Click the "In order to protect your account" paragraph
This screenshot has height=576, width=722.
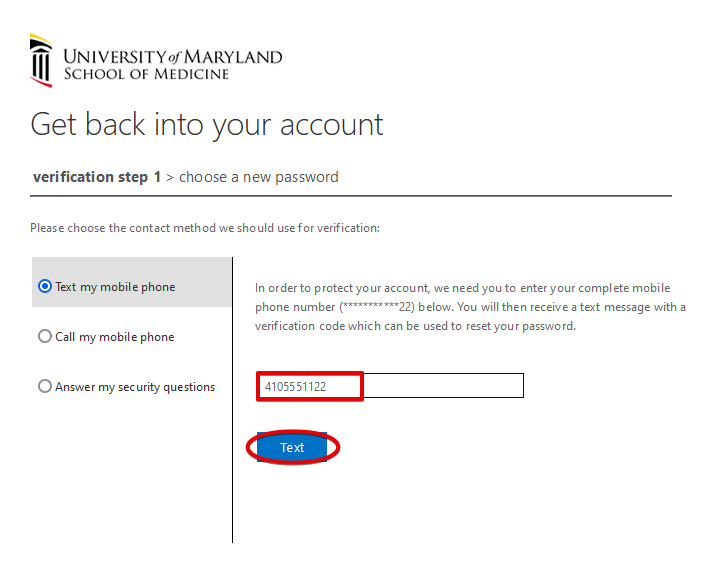point(470,288)
